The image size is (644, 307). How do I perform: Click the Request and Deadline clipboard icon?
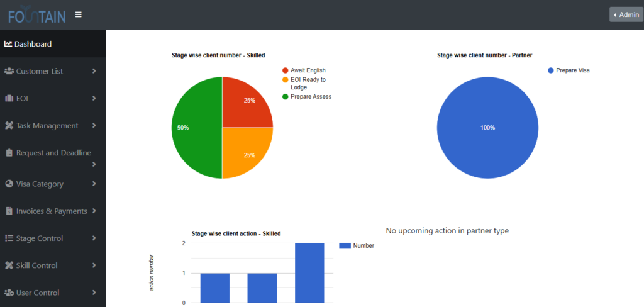tap(9, 153)
